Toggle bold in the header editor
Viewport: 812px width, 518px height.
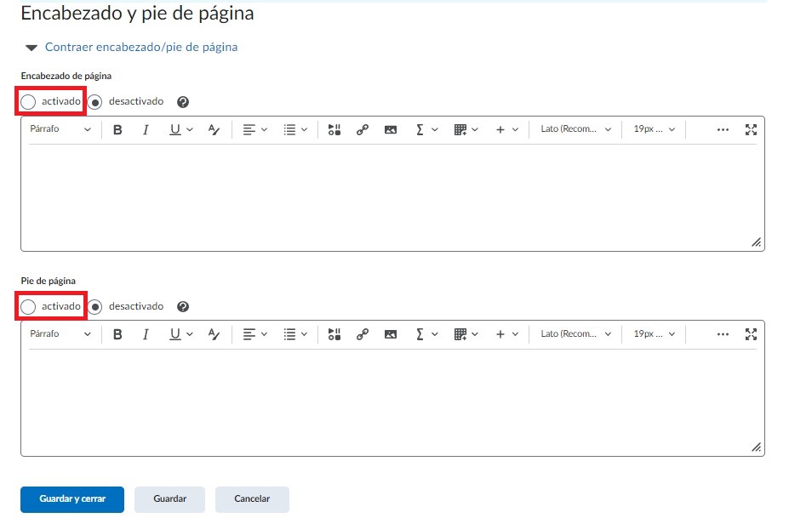tap(117, 130)
